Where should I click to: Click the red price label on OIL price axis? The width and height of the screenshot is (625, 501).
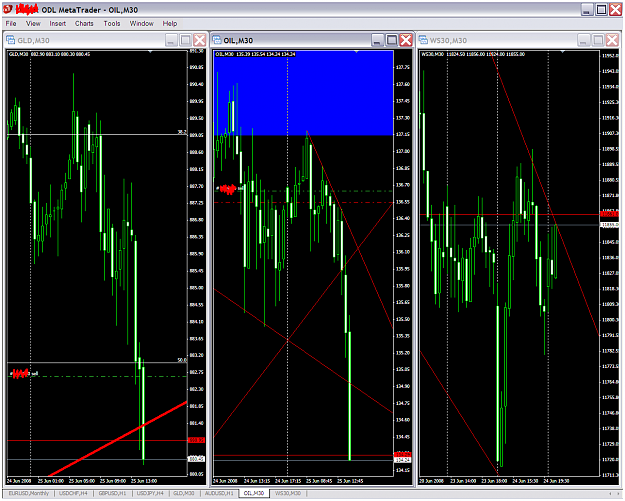click(x=403, y=454)
